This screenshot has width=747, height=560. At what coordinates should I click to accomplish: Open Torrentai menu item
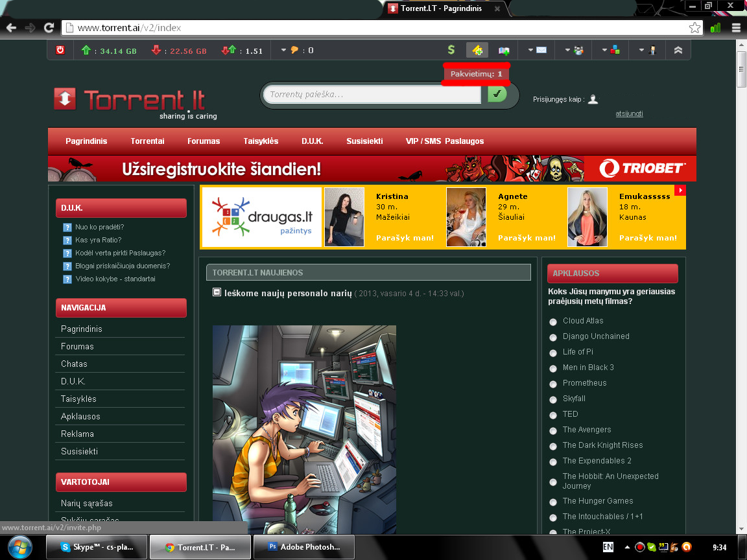click(147, 141)
